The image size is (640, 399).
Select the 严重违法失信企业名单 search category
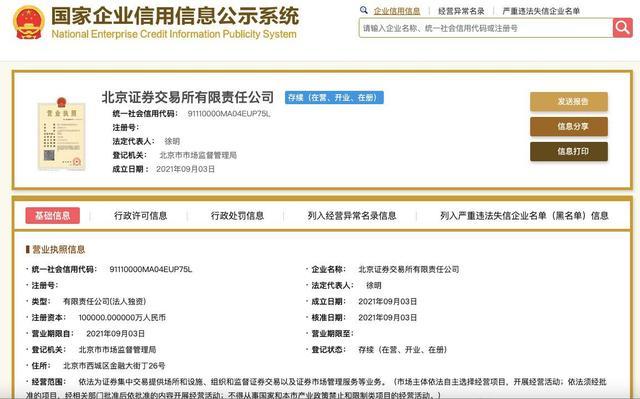(541, 11)
